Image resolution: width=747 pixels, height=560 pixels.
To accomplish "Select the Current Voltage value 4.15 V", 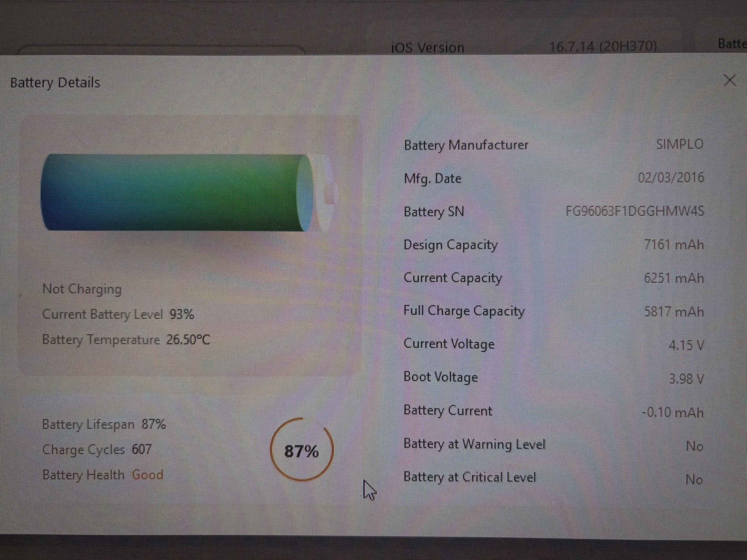I will (x=686, y=345).
